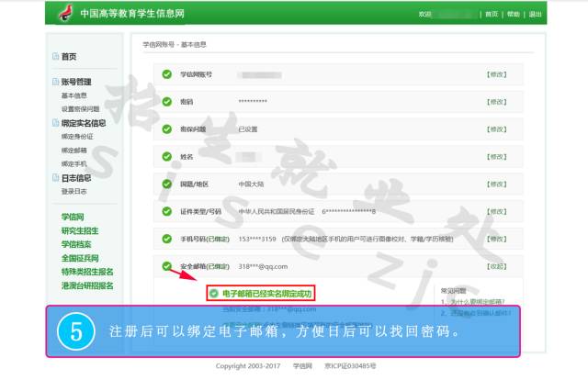Click the page icon beside sidebar 首页

pyautogui.click(x=55, y=57)
